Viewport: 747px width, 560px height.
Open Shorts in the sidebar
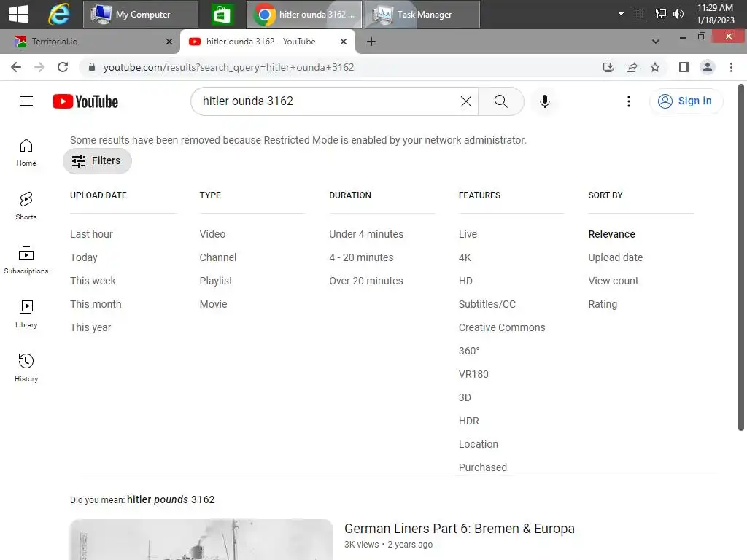[26, 206]
